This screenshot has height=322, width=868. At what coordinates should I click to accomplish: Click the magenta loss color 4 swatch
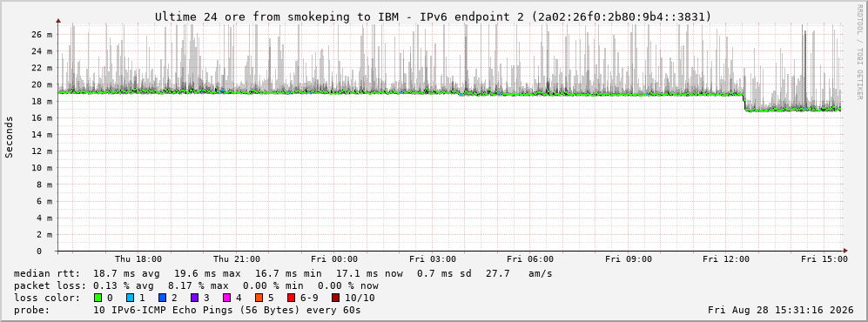pos(227,298)
